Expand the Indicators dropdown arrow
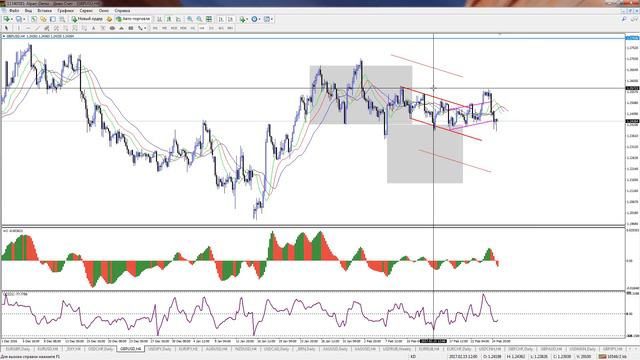Viewport: 640px width, 360px height. pos(247,19)
